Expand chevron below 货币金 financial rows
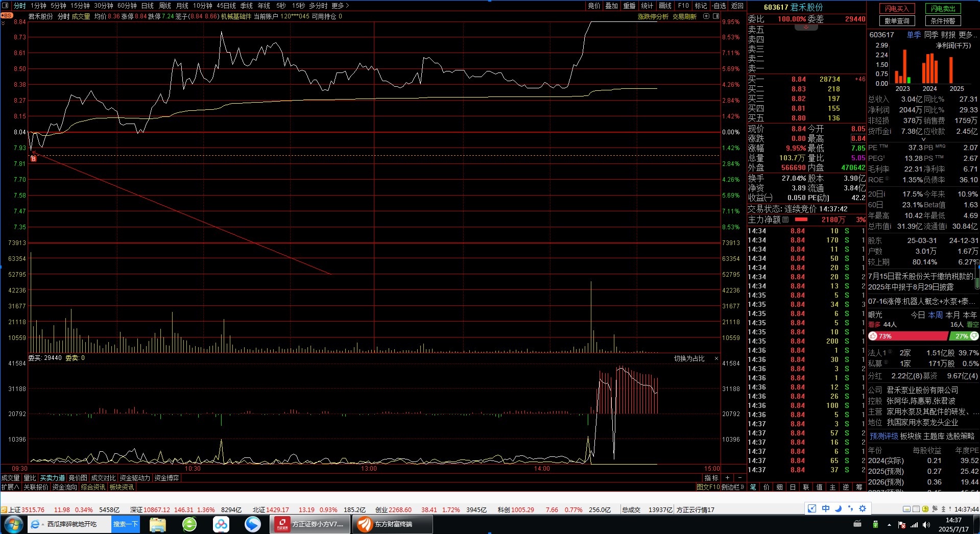 [x=923, y=139]
